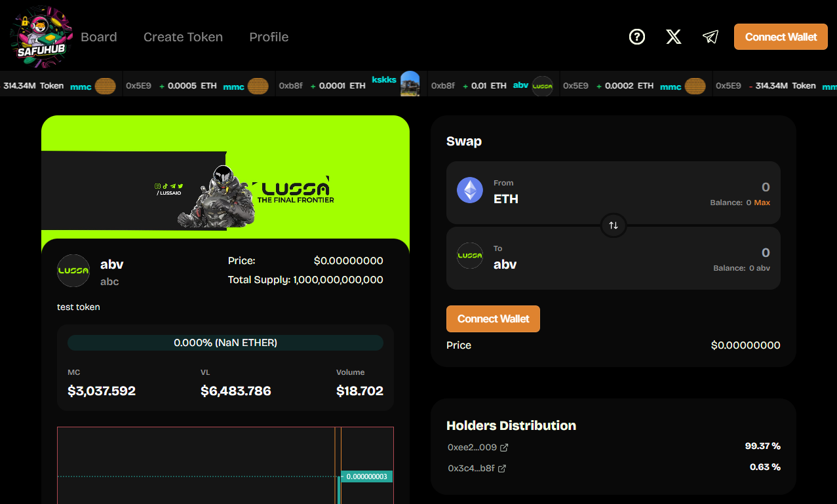
Task: Click the Ethereum logo in From field
Action: coord(470,191)
